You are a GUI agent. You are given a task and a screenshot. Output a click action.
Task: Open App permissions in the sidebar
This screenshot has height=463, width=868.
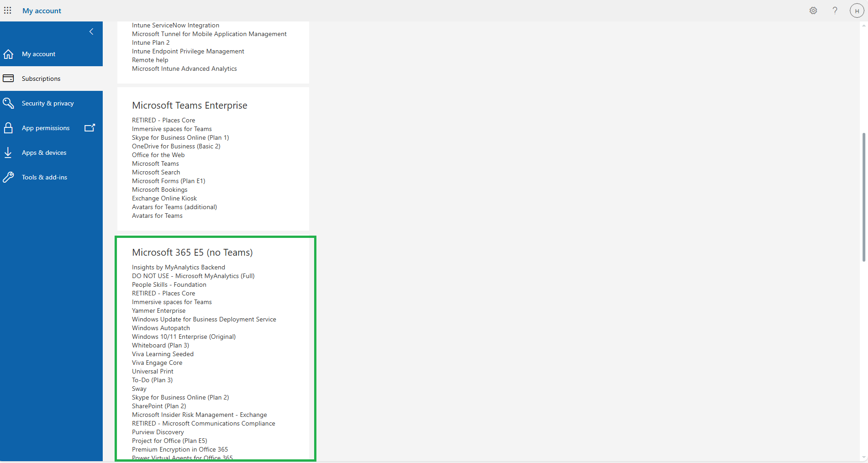click(x=51, y=128)
